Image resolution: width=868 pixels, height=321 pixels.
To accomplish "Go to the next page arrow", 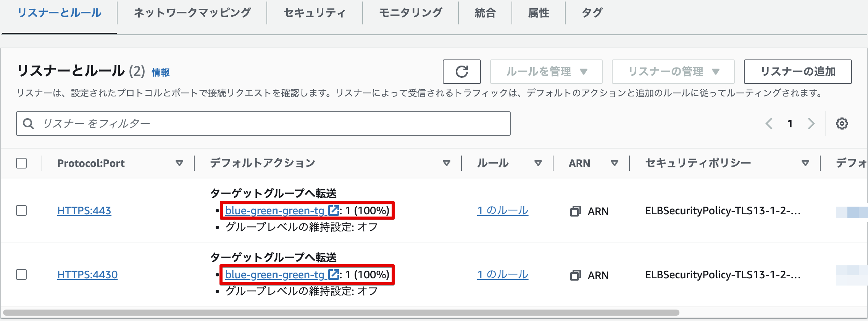I will [811, 124].
